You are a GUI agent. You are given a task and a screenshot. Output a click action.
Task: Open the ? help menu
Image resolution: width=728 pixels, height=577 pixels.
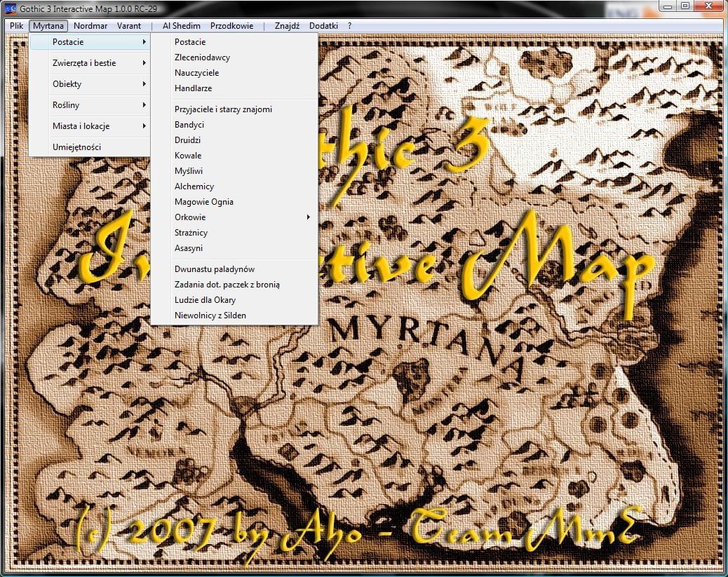(349, 26)
